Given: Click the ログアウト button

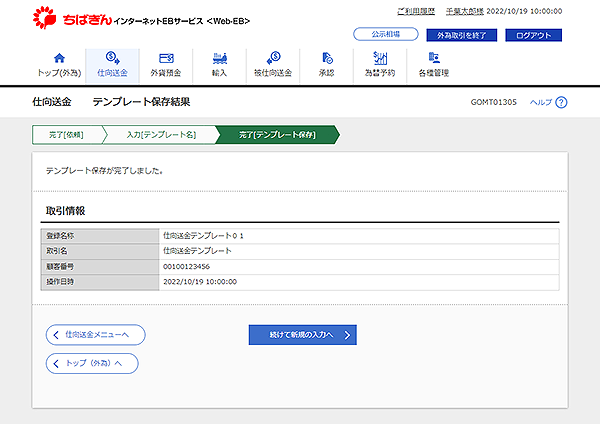Looking at the screenshot, I should tap(534, 35).
